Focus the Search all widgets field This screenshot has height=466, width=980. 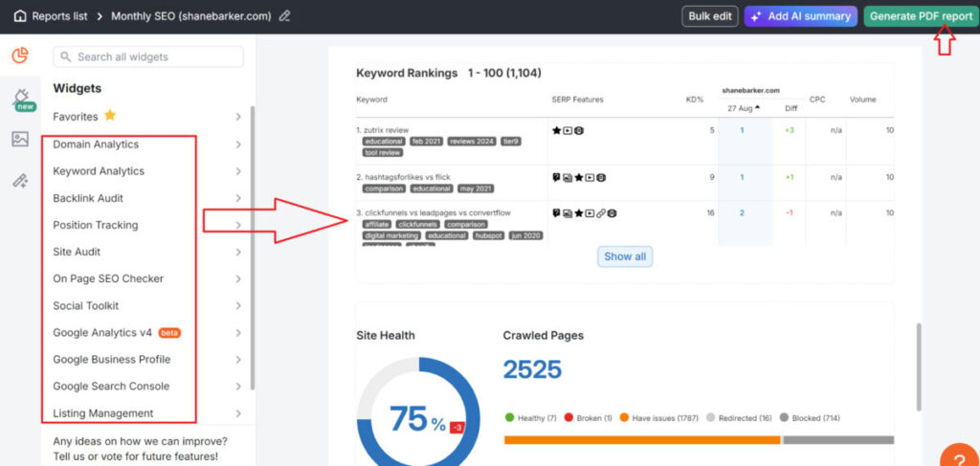(148, 56)
